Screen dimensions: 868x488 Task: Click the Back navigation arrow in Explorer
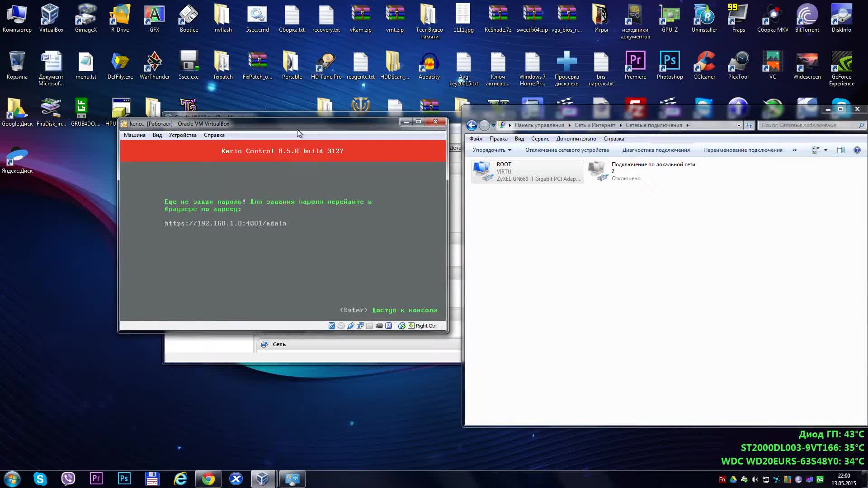[x=472, y=125]
